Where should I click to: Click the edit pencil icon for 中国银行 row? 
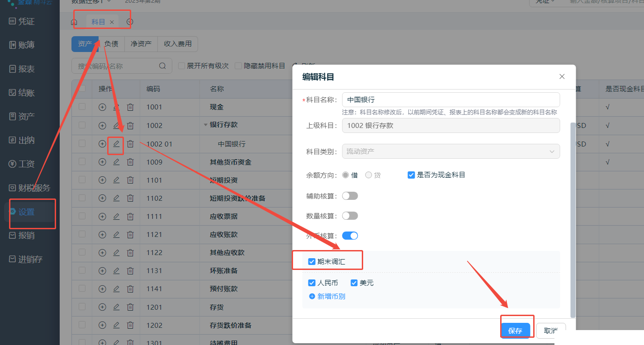[x=116, y=144]
